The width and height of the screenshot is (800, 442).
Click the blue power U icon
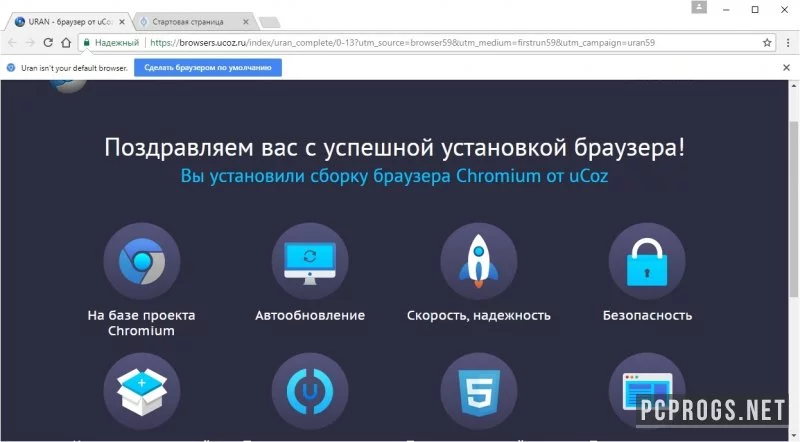(x=310, y=391)
